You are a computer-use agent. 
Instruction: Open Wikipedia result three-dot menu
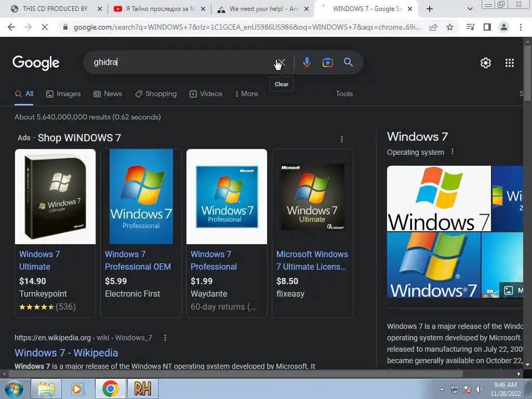click(x=165, y=338)
